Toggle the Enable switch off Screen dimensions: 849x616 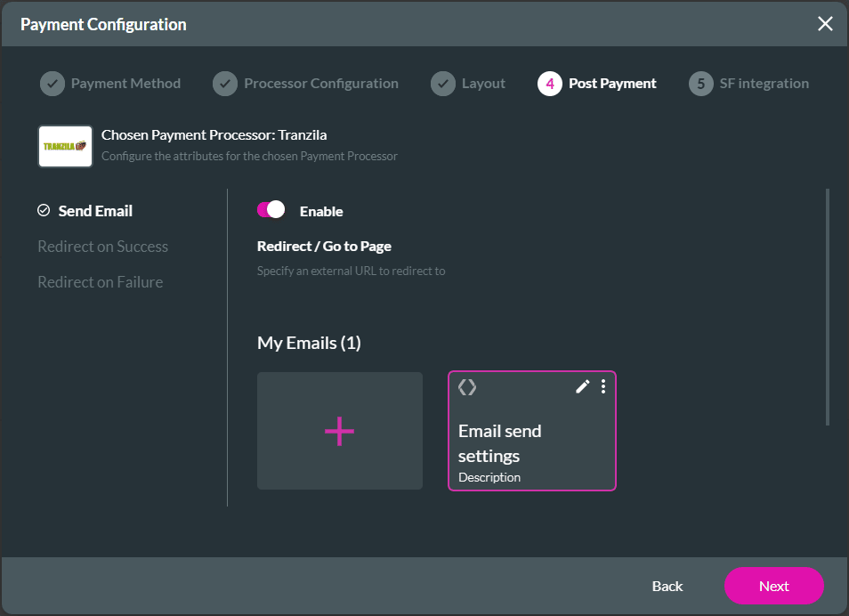click(x=271, y=208)
